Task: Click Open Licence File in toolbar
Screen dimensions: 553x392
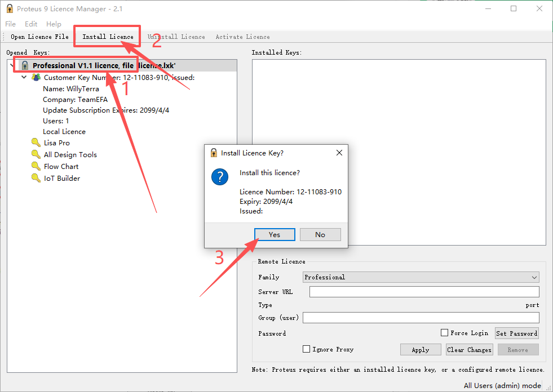Action: (39, 37)
